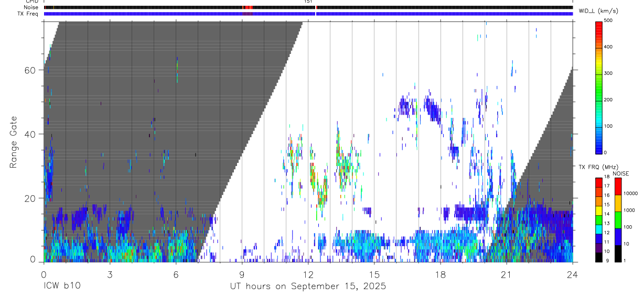The image size is (644, 297).
Task: Click the Noise status strip at top
Action: (308, 7)
